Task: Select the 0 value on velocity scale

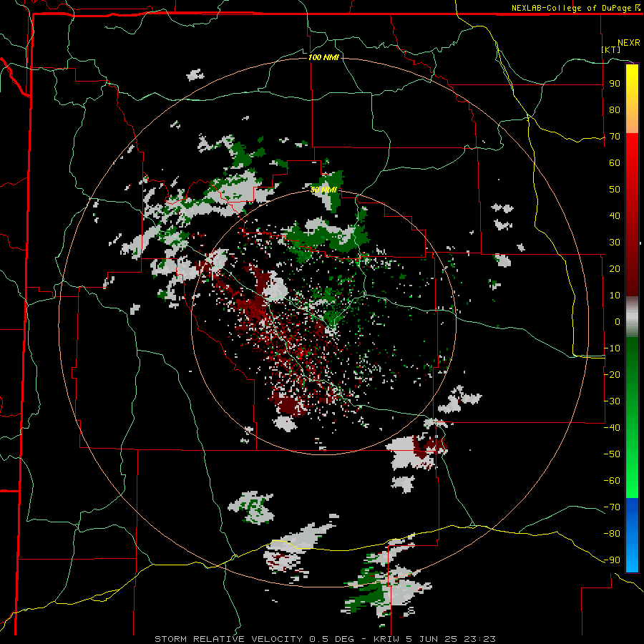Action: click(x=618, y=321)
